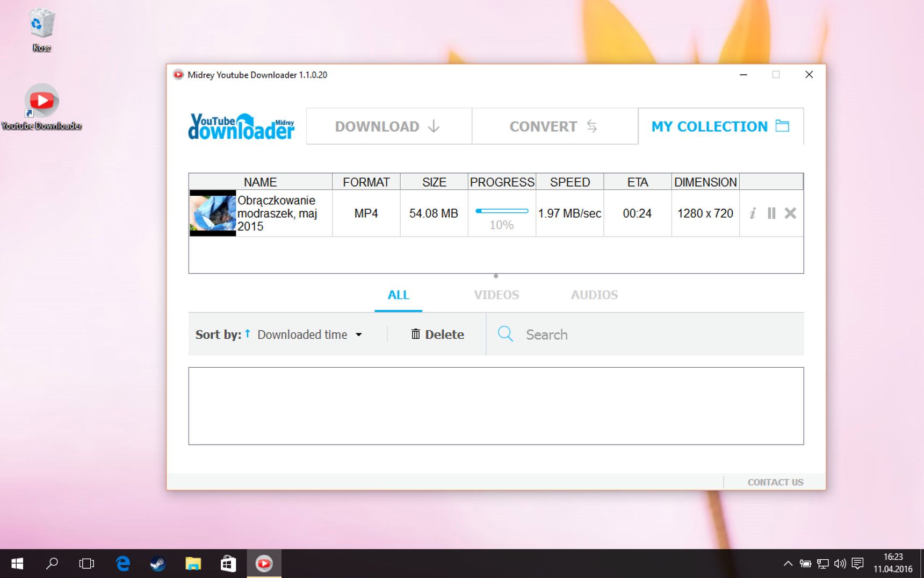Open the Downloaded time sort dropdown
This screenshot has height=578, width=924.
coord(310,334)
